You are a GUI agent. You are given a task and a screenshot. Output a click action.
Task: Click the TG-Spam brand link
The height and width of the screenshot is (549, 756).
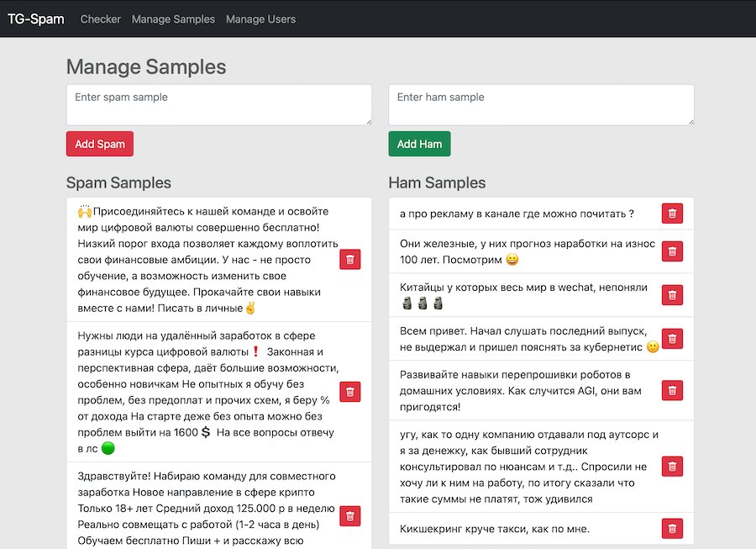coord(35,18)
